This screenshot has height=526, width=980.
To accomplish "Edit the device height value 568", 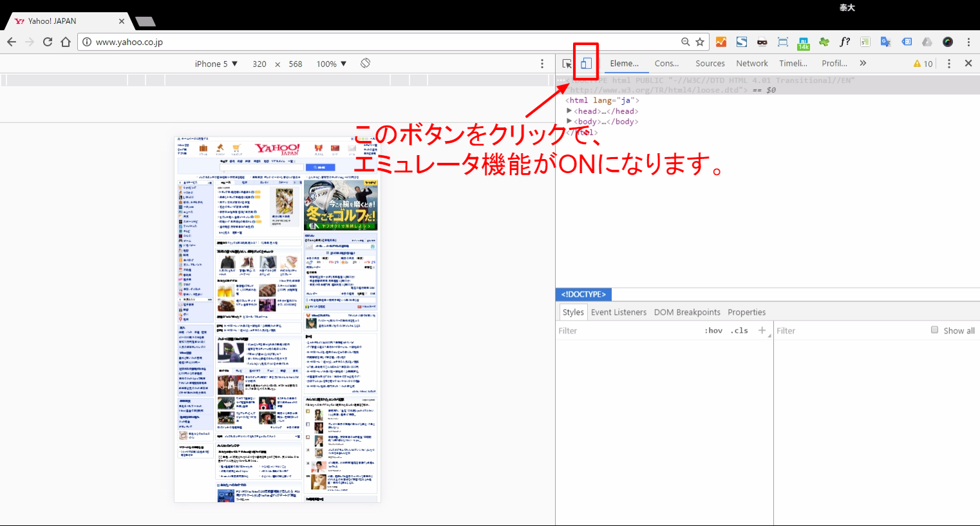I will coord(296,64).
